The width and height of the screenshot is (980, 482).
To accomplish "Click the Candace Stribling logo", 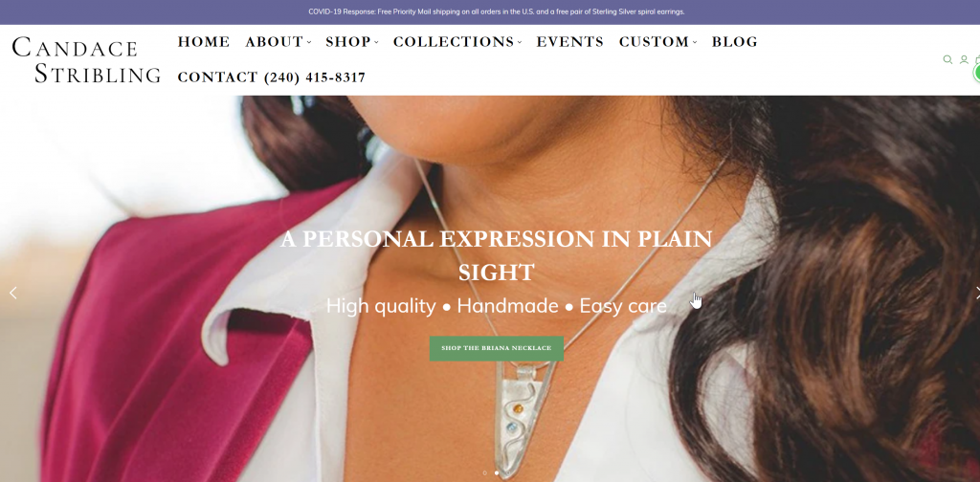I will click(86, 60).
